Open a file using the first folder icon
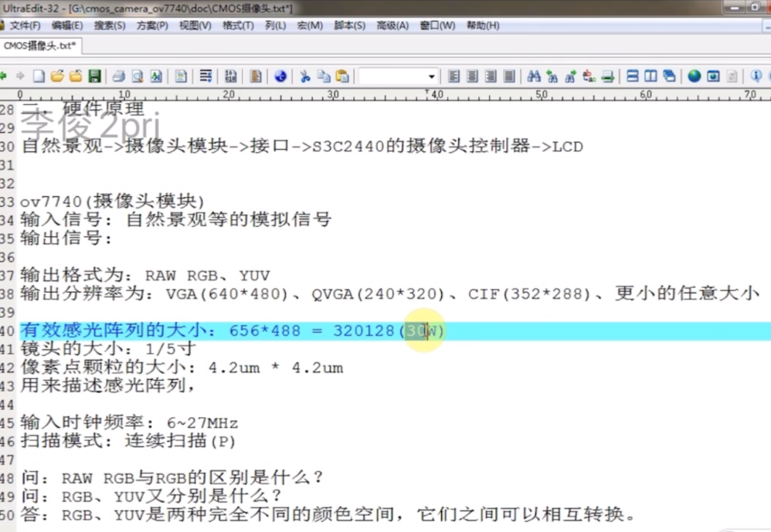Viewport: 771px width, 532px height. pyautogui.click(x=57, y=76)
